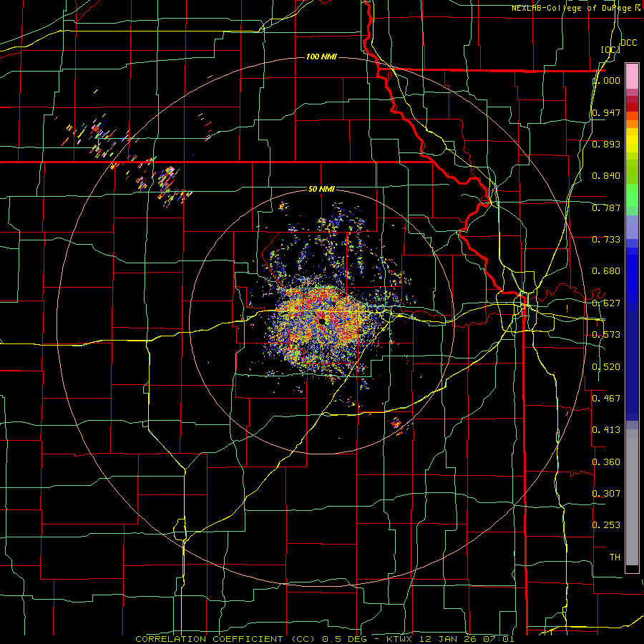Click the 0.733 color scale value
This screenshot has width=644, height=644.
pyautogui.click(x=606, y=240)
